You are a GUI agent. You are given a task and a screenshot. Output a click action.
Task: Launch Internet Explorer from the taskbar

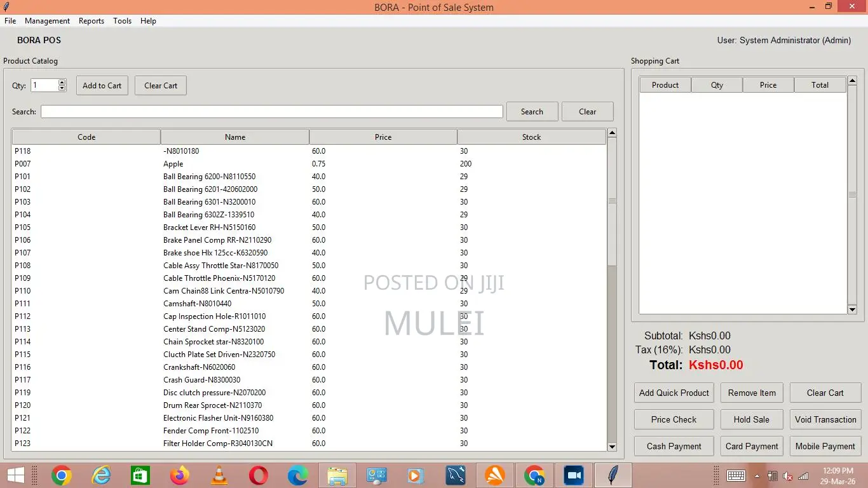coord(101,475)
